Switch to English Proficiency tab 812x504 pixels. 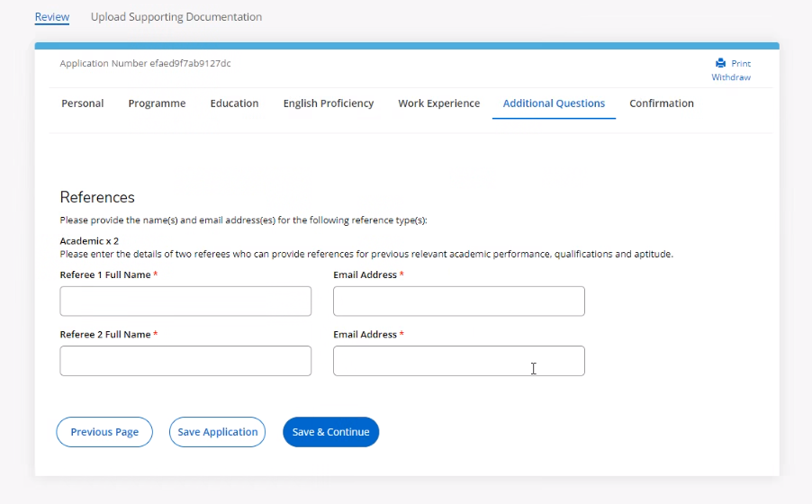(329, 103)
